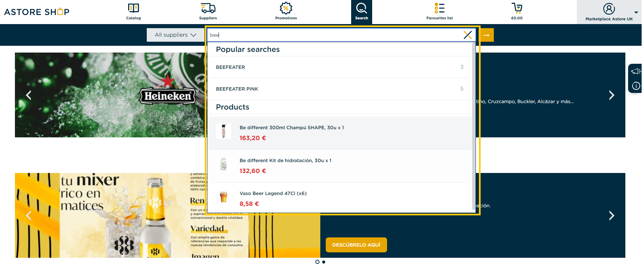
Task: Go to previous slide on mixer banner
Action: (29, 215)
